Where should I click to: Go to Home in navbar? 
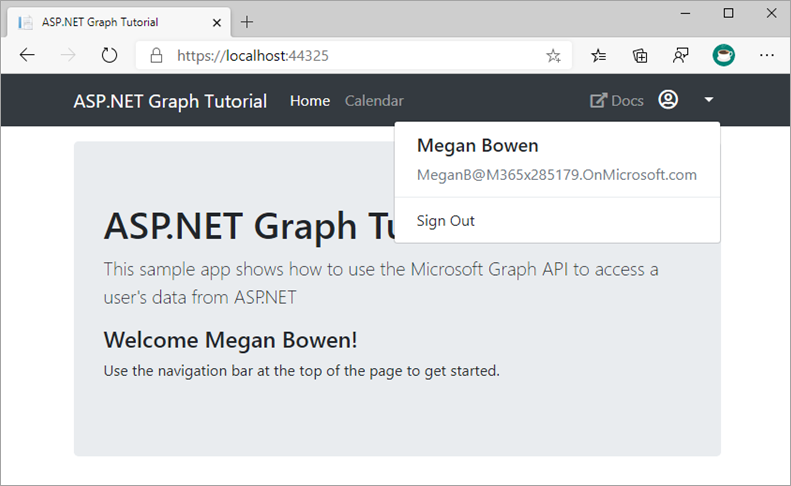point(310,101)
